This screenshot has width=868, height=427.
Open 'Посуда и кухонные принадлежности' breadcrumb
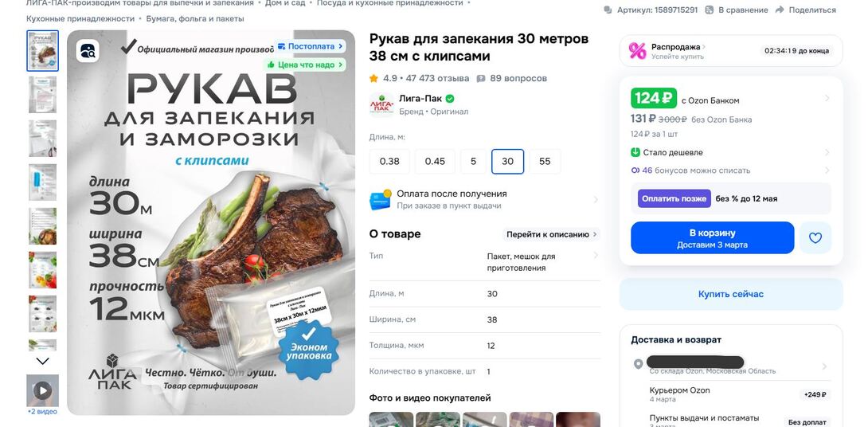pyautogui.click(x=389, y=2)
